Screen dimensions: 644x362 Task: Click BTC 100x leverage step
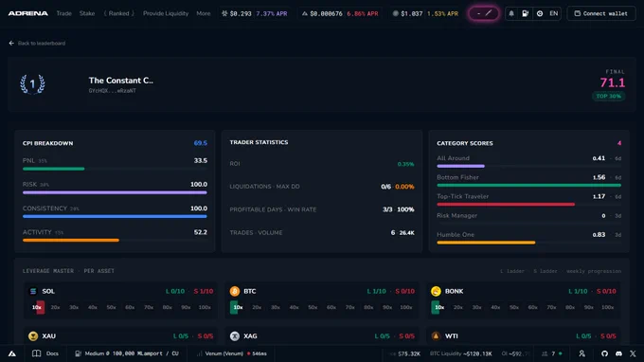(x=405, y=307)
